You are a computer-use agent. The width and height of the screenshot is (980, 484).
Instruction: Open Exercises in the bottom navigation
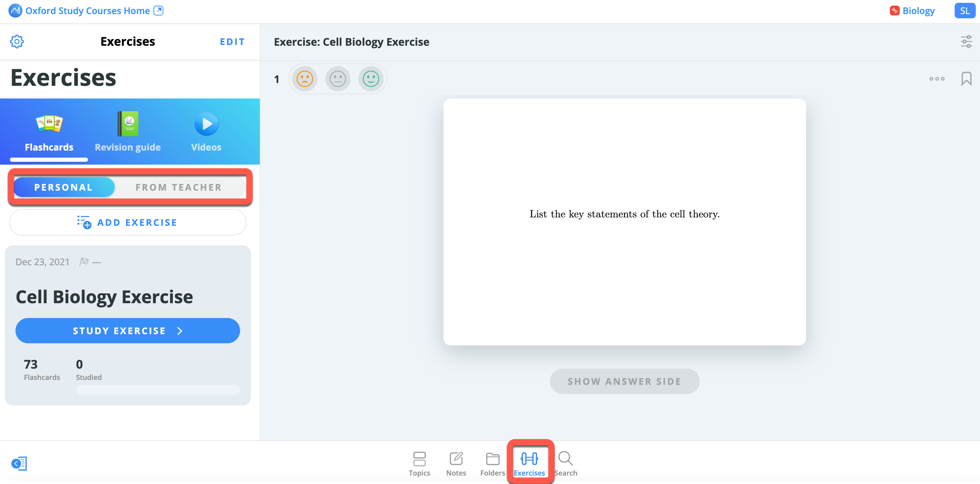[x=529, y=464]
